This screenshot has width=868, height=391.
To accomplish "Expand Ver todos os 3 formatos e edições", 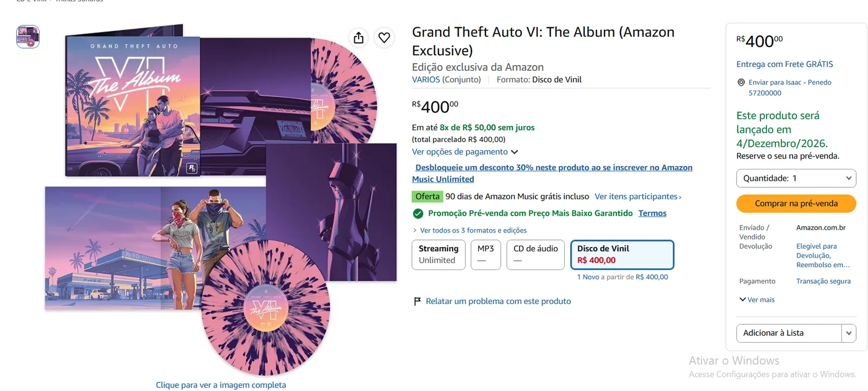I will point(470,230).
